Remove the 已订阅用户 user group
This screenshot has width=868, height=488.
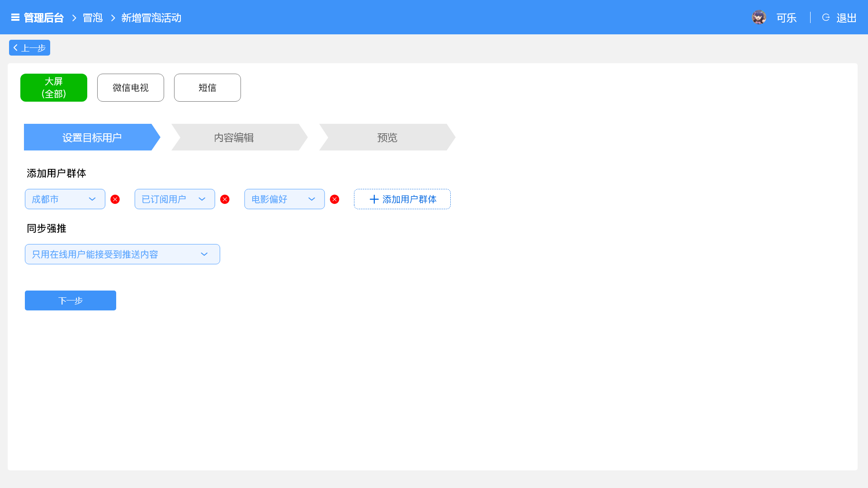coord(225,199)
